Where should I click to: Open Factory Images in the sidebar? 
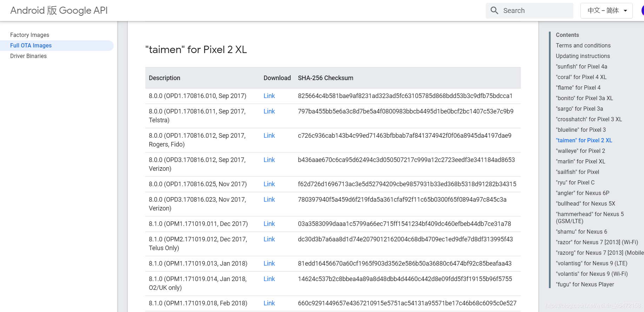coord(30,35)
